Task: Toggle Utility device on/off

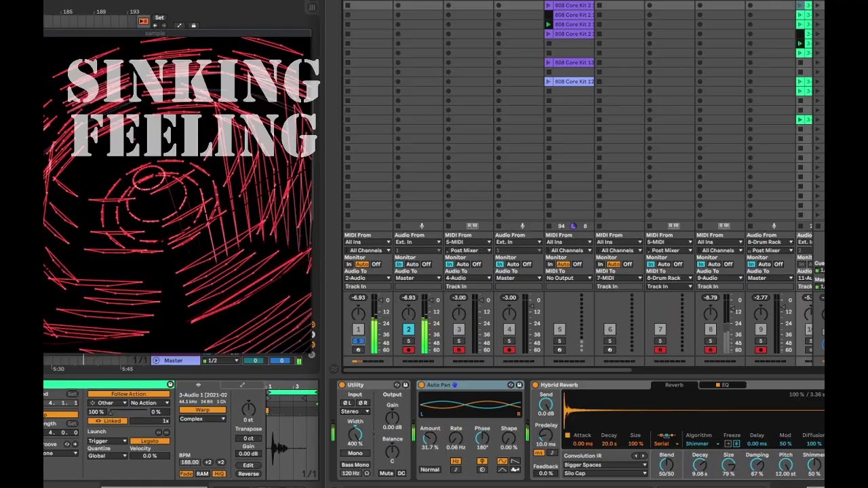Action: pyautogui.click(x=342, y=385)
